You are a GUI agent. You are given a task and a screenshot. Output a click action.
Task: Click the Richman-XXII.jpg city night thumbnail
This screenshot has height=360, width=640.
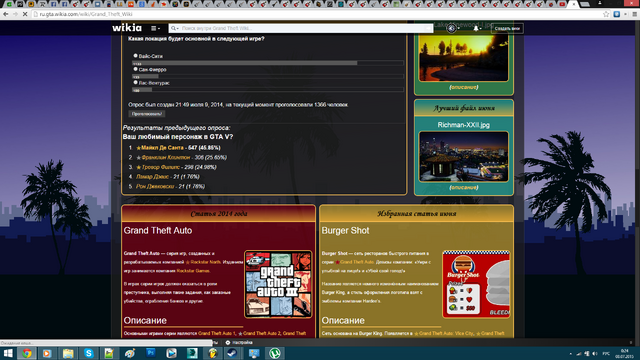tap(464, 156)
